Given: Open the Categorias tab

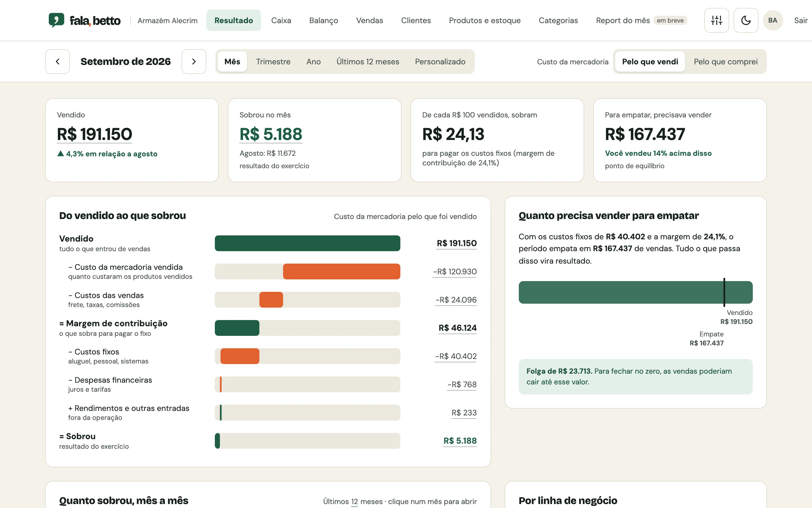Looking at the screenshot, I should (558, 20).
